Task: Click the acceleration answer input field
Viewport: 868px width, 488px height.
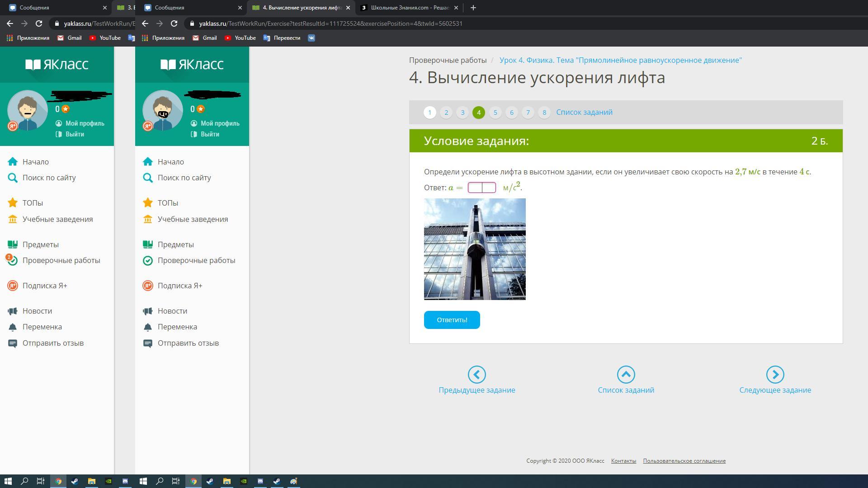Action: 481,188
